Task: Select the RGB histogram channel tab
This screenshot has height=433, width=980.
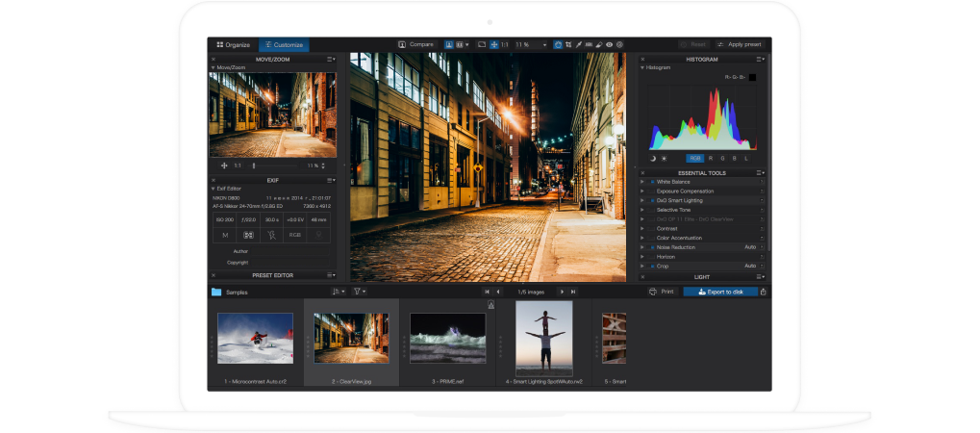Action: tap(694, 158)
